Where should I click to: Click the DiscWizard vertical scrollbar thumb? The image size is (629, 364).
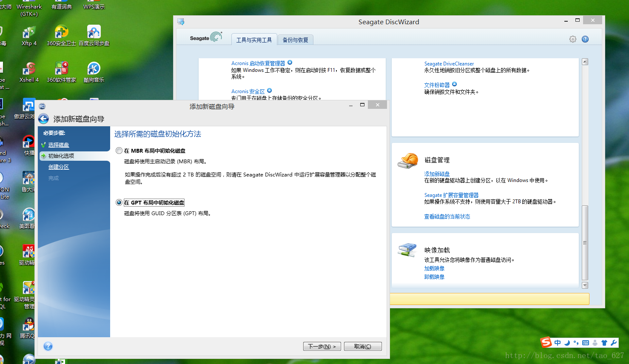click(x=585, y=243)
